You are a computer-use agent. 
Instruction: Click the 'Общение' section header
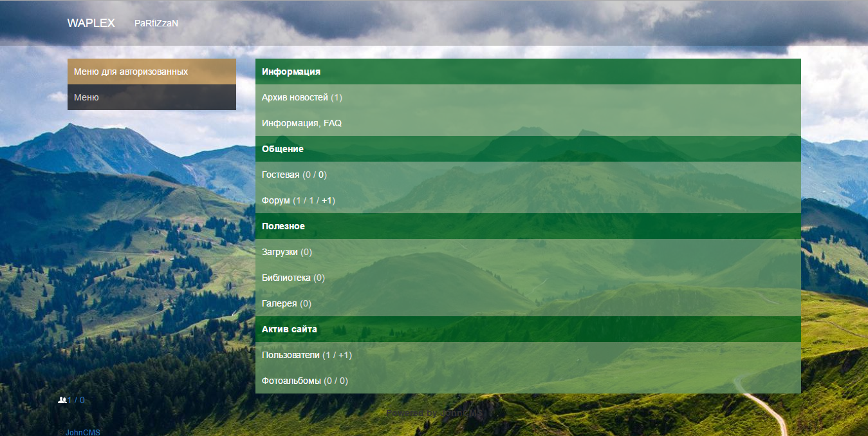282,149
